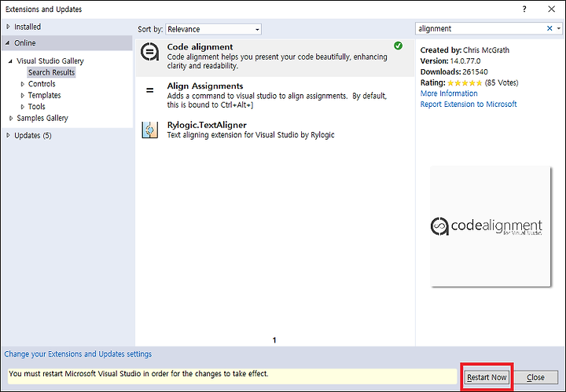
Task: Click the Close button
Action: point(535,377)
